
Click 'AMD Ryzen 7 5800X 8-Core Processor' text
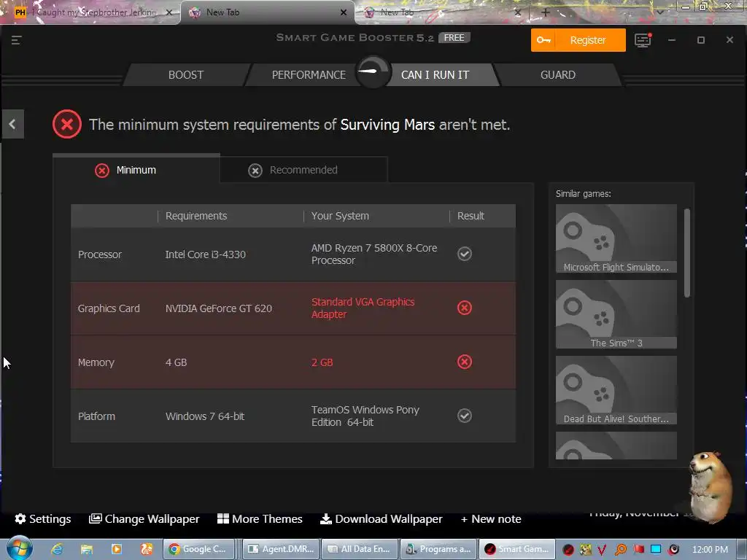coord(374,254)
